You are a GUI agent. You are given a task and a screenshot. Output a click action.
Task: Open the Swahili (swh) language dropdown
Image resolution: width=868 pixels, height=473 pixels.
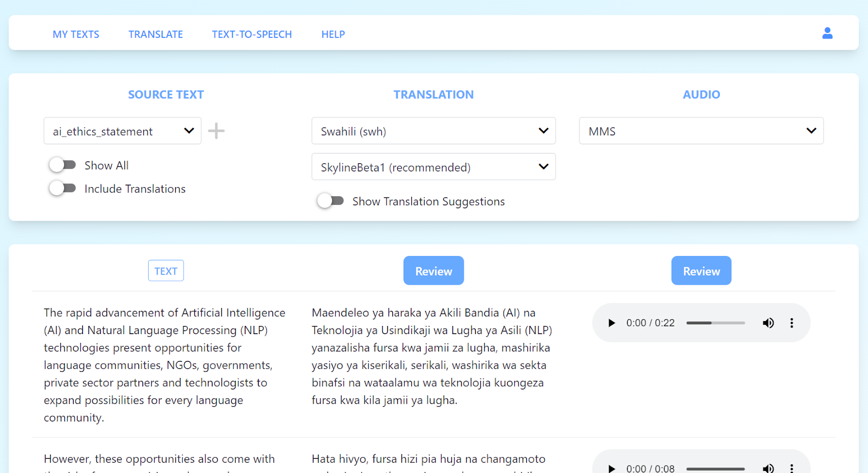click(x=433, y=131)
